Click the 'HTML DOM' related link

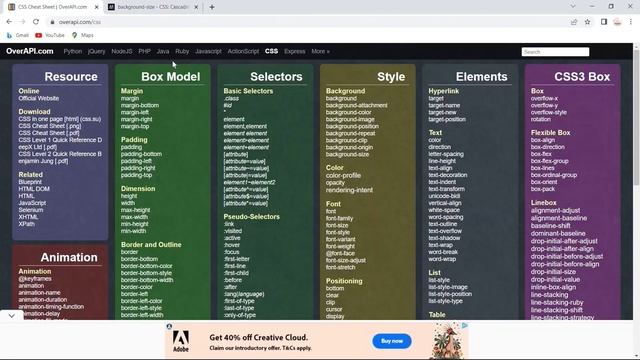34,189
